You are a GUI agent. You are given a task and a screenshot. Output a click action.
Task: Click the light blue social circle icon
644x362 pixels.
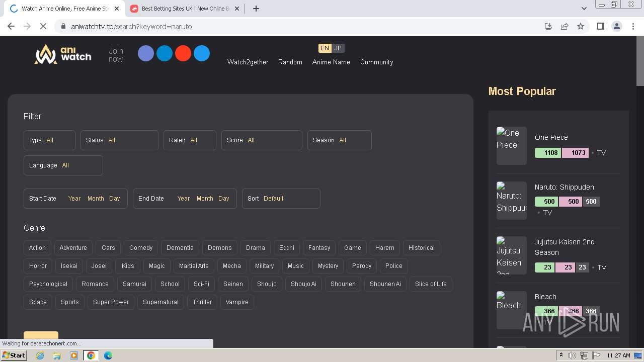(x=202, y=53)
